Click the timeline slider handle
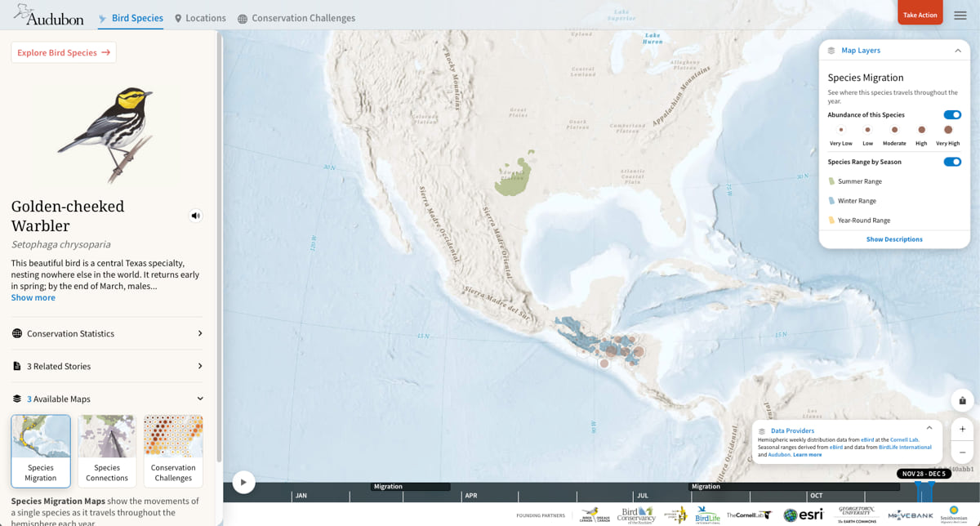Image resolution: width=980 pixels, height=526 pixels. [x=924, y=491]
